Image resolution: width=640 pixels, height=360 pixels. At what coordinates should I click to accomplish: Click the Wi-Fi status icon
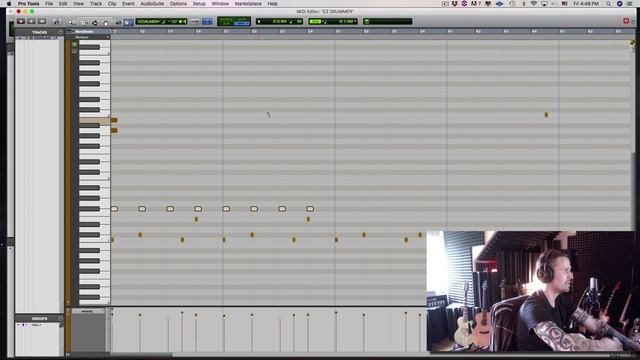click(533, 4)
